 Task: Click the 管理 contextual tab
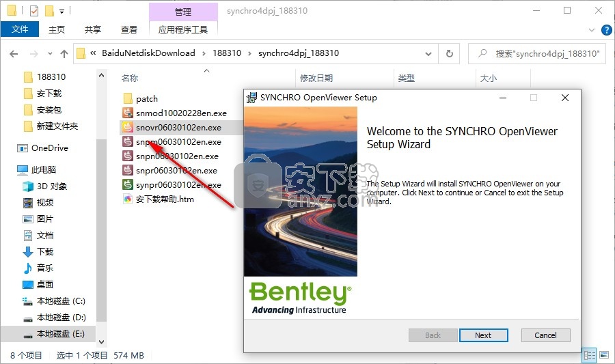pyautogui.click(x=183, y=12)
